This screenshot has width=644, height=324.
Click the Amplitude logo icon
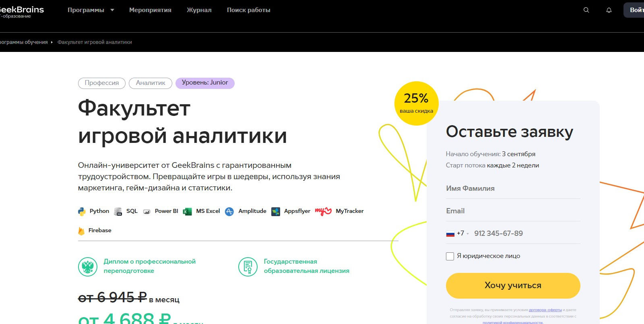click(229, 211)
